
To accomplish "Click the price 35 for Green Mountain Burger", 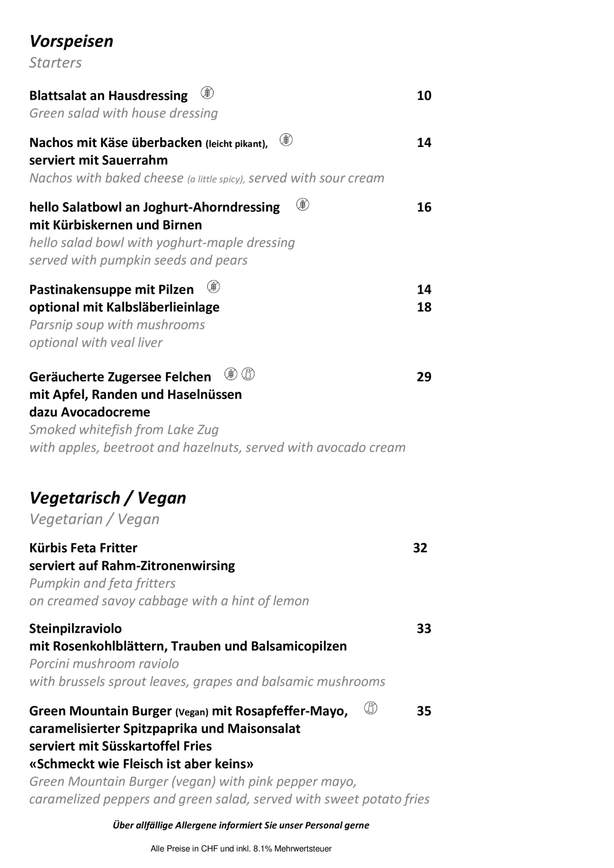I will coord(424,711).
